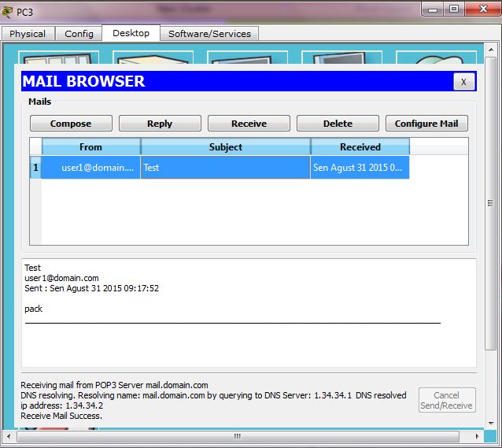Click the disabled Cancel Send/Receive button

[447, 400]
